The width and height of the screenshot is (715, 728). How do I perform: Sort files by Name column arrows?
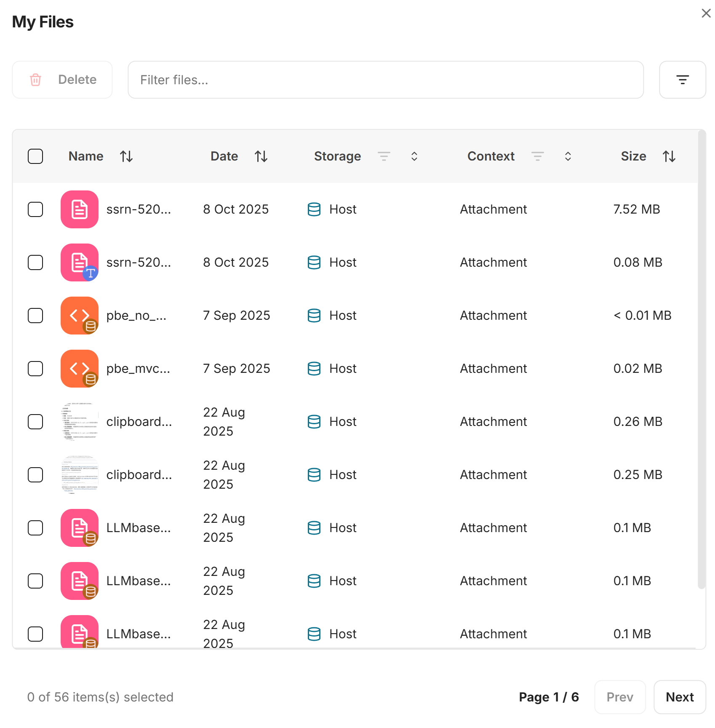(126, 156)
